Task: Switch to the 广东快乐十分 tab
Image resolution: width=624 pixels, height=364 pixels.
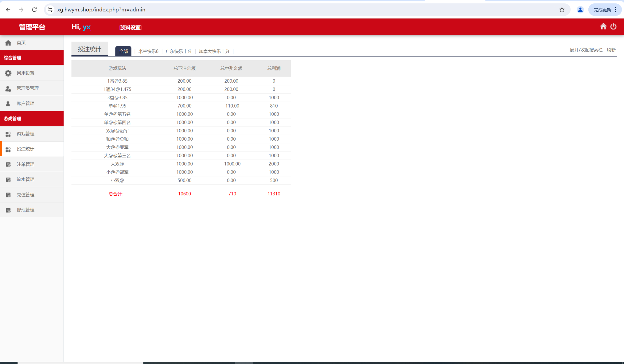Action: coord(179,51)
